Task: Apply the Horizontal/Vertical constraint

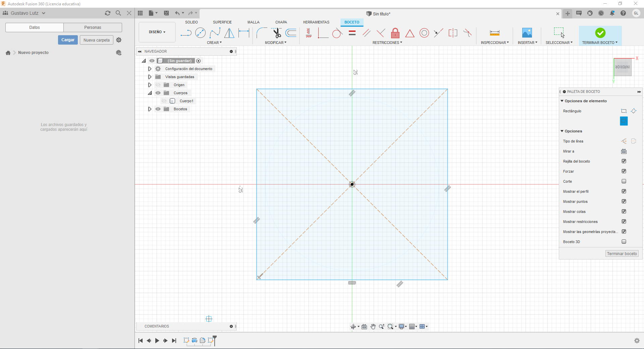Action: pos(309,33)
